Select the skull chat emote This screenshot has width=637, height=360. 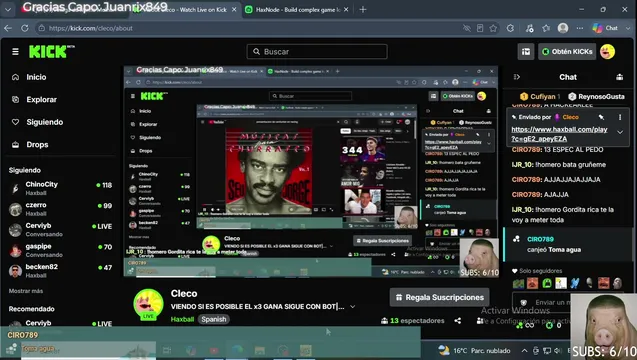(x=589, y=283)
